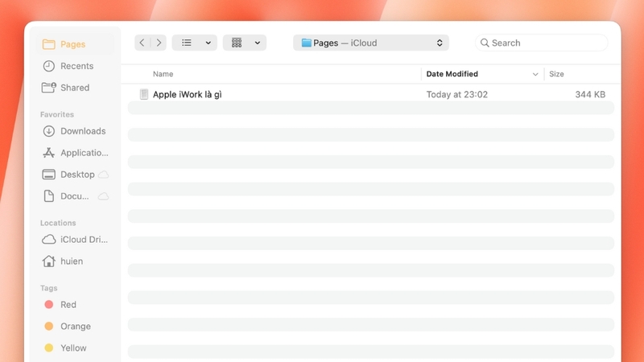Go back with the left chevron
Viewport: 644px width, 362px height.
pyautogui.click(x=142, y=43)
